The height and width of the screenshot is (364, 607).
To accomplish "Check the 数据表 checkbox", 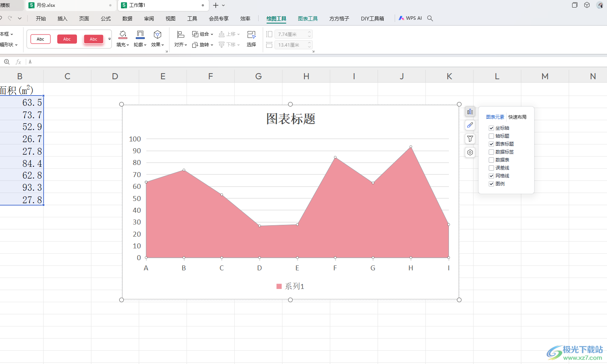I will click(x=491, y=160).
